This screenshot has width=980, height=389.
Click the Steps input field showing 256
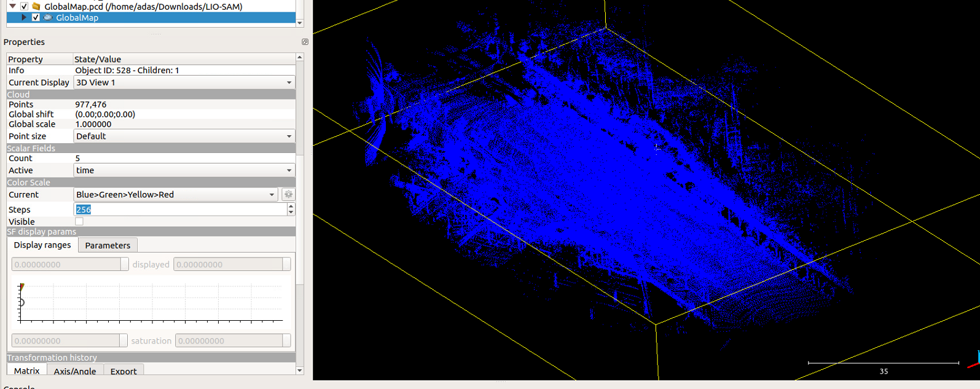(180, 210)
